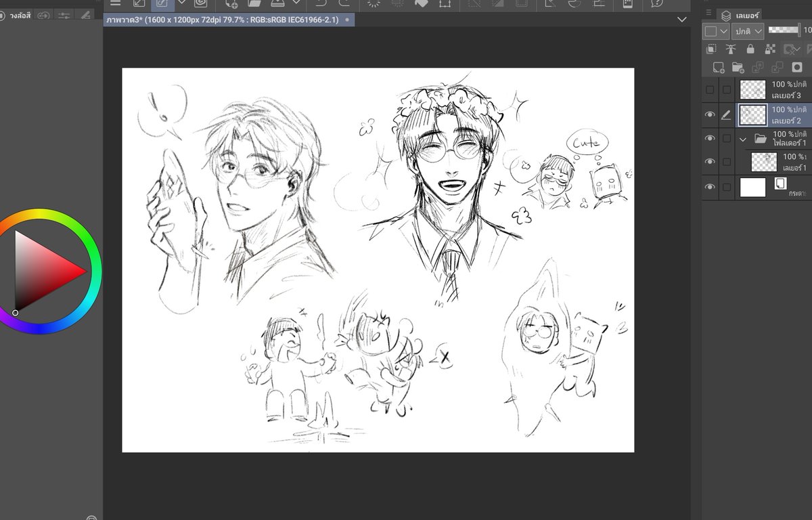Select the เลเยอร์ layer panel tab

739,15
